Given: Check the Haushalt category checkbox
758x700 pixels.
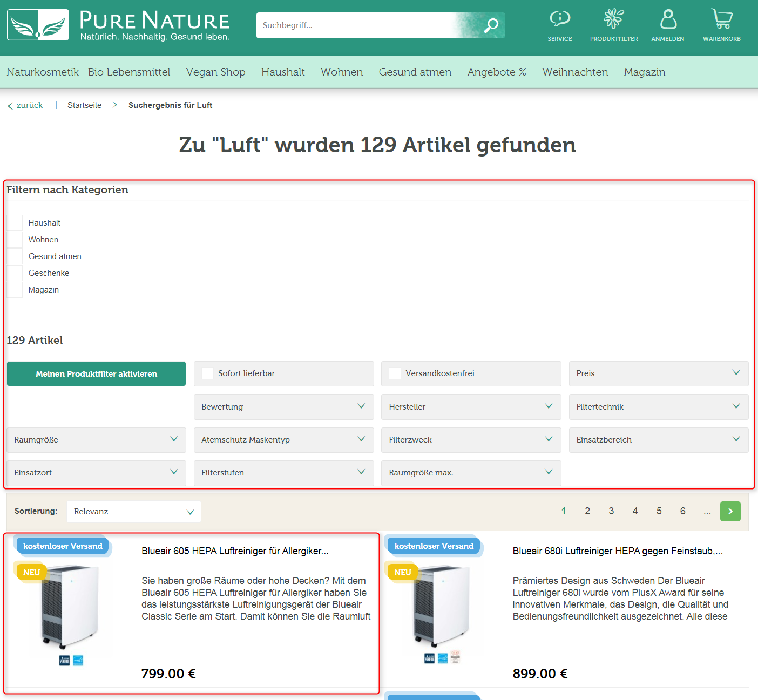Looking at the screenshot, I should tap(15, 223).
